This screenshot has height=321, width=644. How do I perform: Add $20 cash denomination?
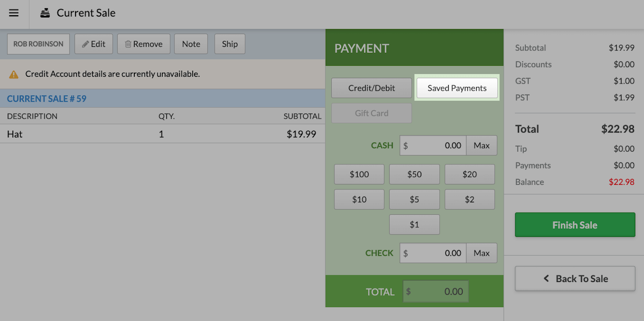470,174
